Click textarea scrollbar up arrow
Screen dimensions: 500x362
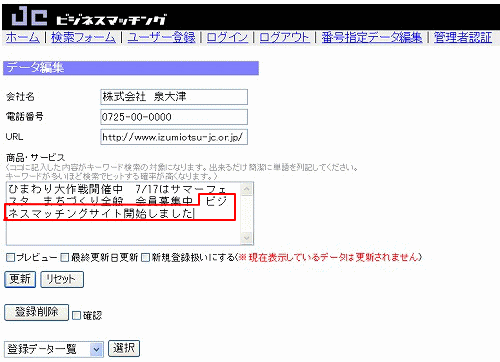247,189
